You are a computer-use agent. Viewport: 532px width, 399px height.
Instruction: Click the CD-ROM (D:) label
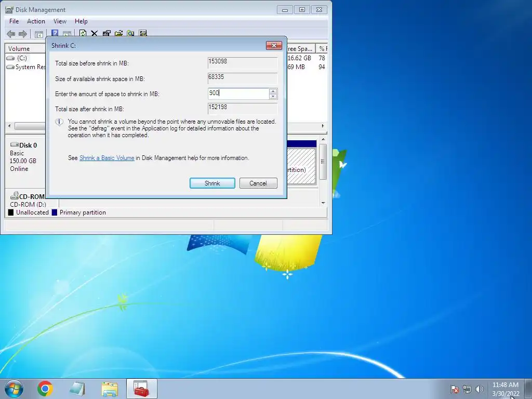click(x=28, y=204)
